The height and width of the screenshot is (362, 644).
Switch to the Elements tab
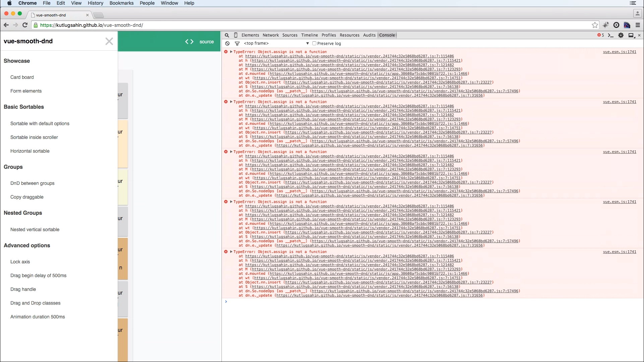tap(250, 35)
